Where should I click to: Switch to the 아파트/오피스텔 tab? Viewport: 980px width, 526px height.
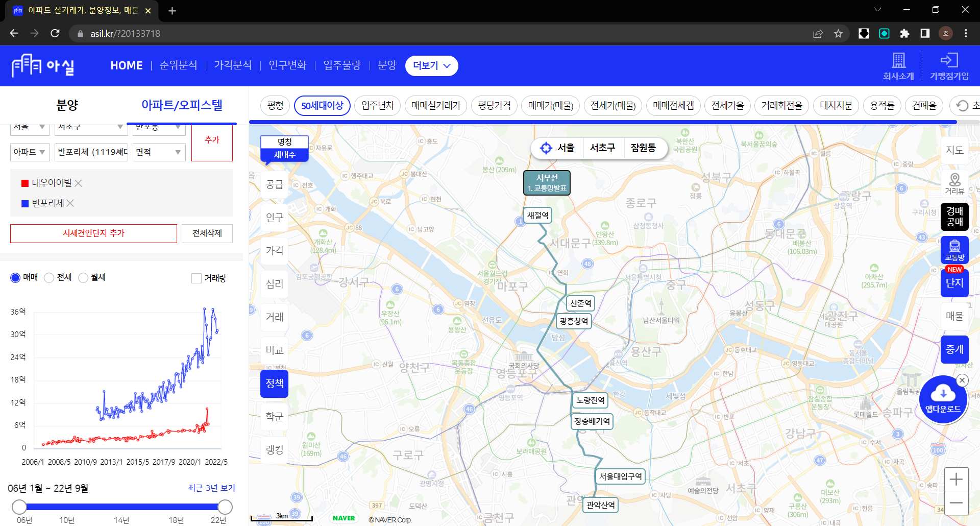182,105
